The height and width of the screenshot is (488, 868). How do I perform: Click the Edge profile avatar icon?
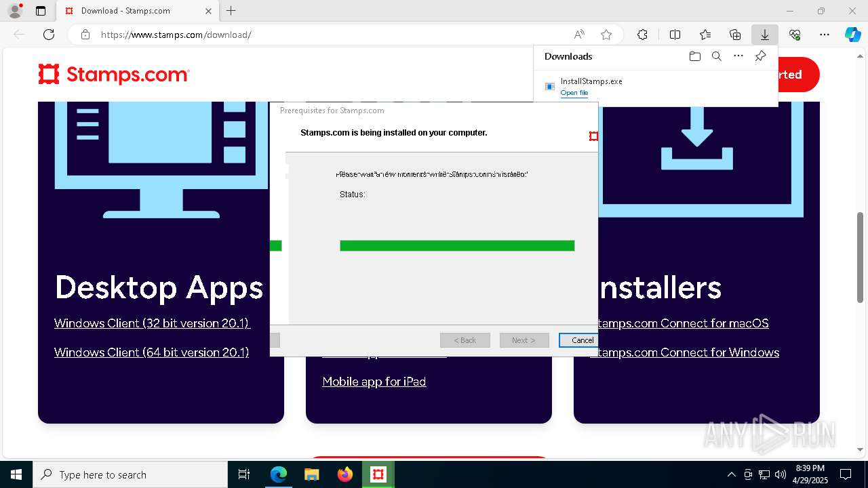click(15, 11)
